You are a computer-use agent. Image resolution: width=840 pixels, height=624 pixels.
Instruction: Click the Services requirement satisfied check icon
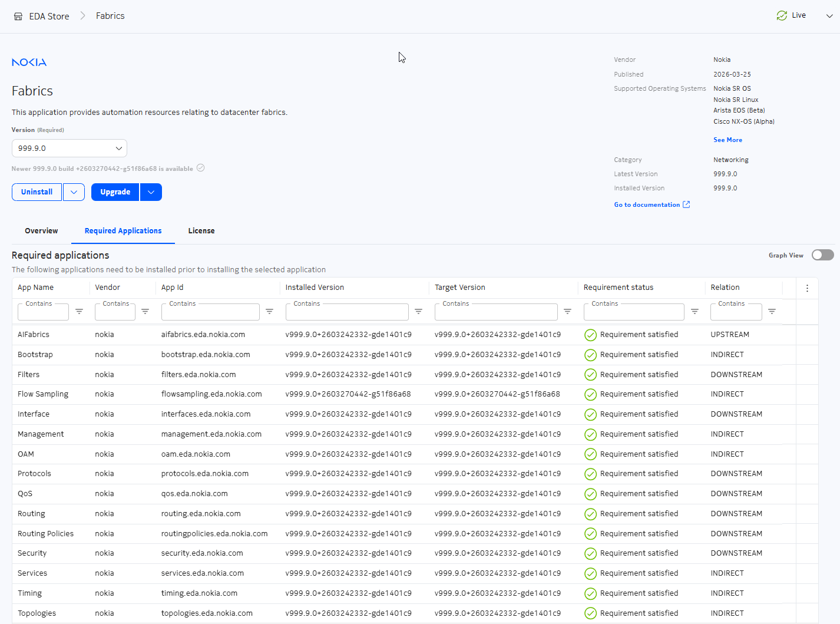(x=590, y=574)
